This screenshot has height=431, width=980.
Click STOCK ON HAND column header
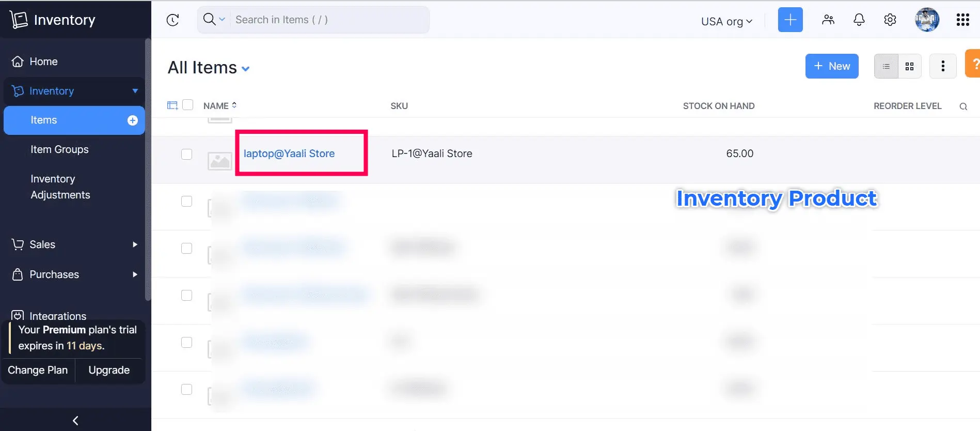click(719, 106)
